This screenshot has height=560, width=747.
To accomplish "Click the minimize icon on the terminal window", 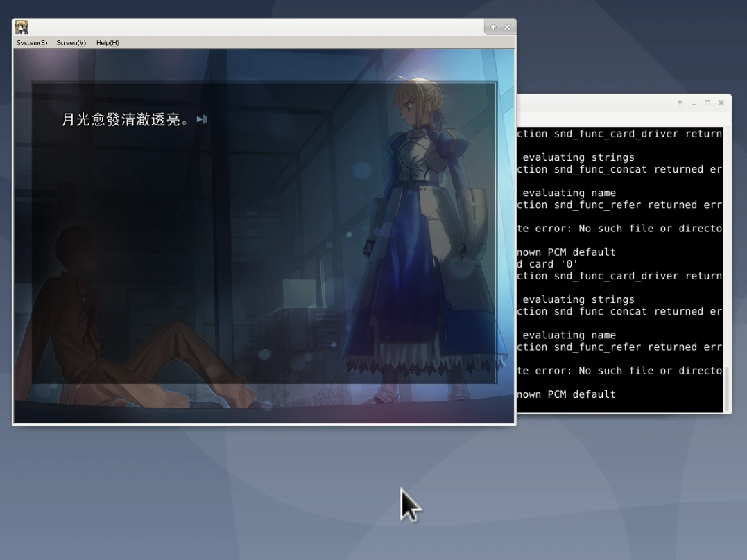I will pos(693,103).
